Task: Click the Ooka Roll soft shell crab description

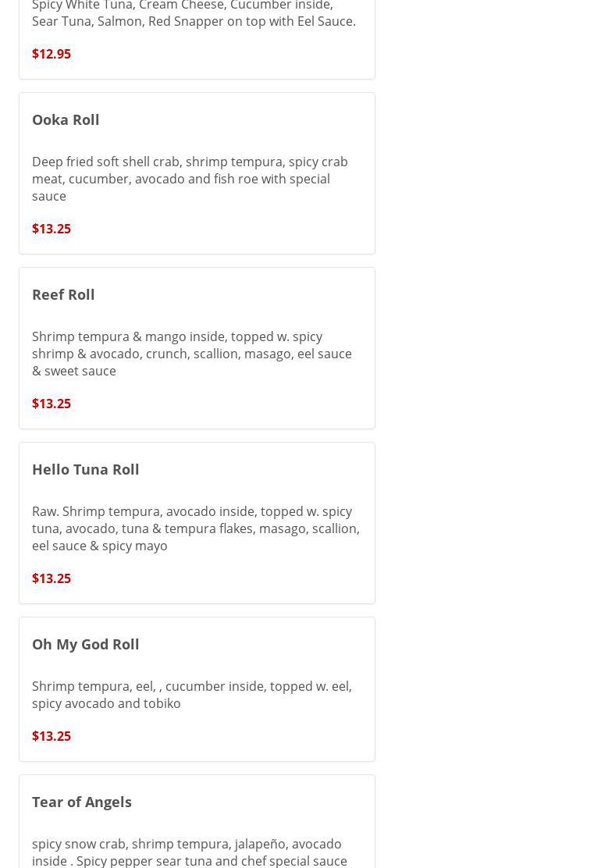Action: point(190,179)
